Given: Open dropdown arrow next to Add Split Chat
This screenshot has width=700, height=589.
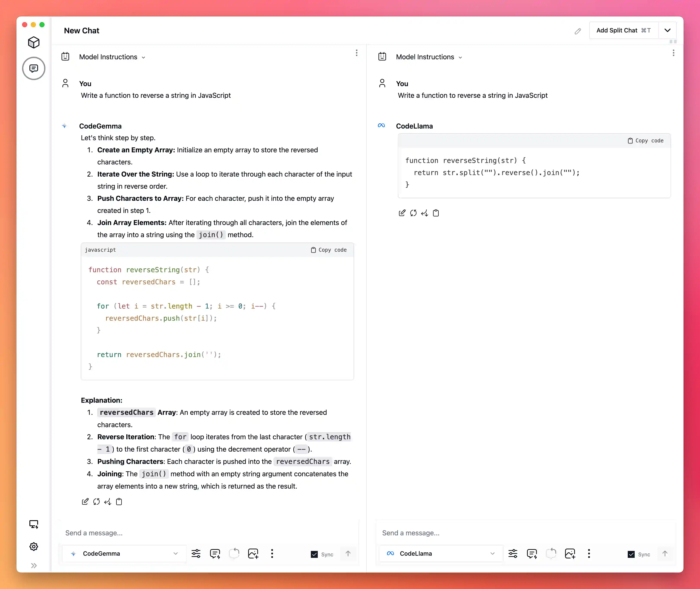Looking at the screenshot, I should pyautogui.click(x=667, y=30).
